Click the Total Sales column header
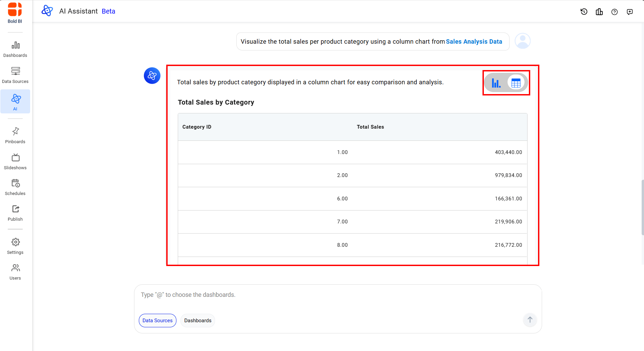644x351 pixels. click(370, 127)
